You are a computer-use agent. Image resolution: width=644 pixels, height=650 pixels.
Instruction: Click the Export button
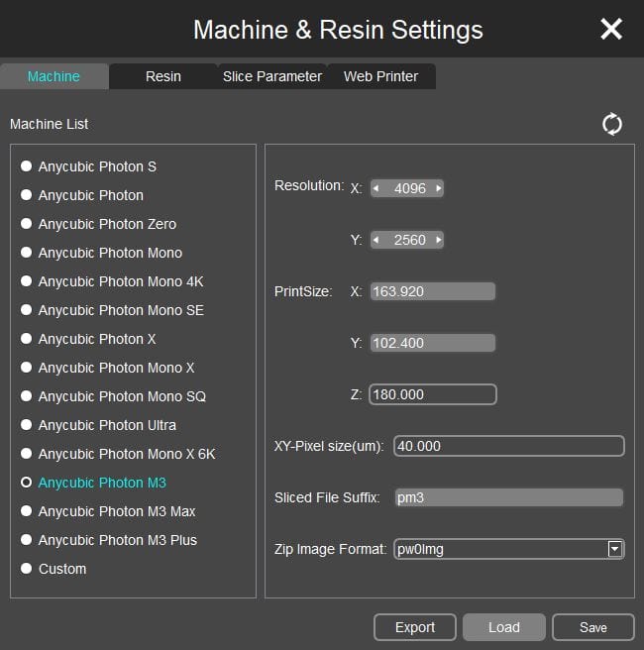tap(415, 627)
